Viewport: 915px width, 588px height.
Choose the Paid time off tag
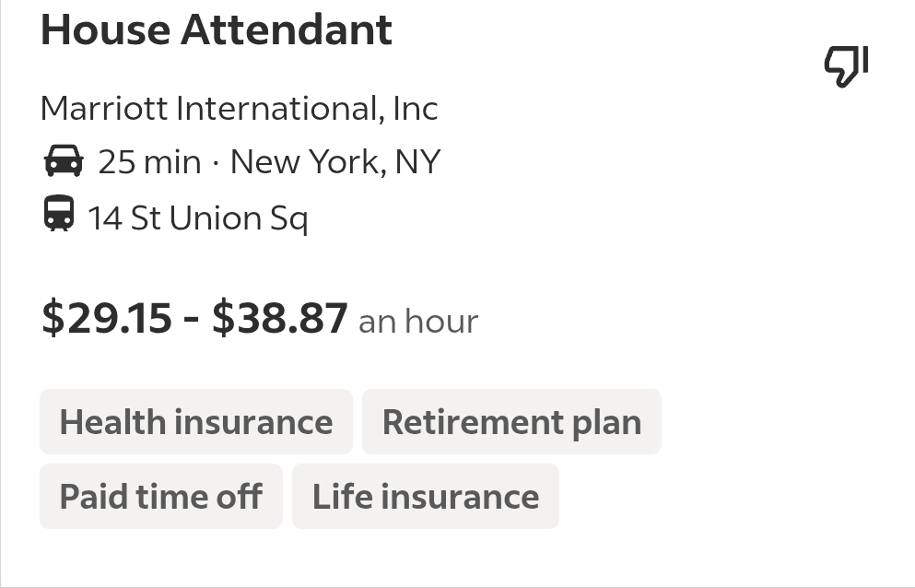pos(161,497)
